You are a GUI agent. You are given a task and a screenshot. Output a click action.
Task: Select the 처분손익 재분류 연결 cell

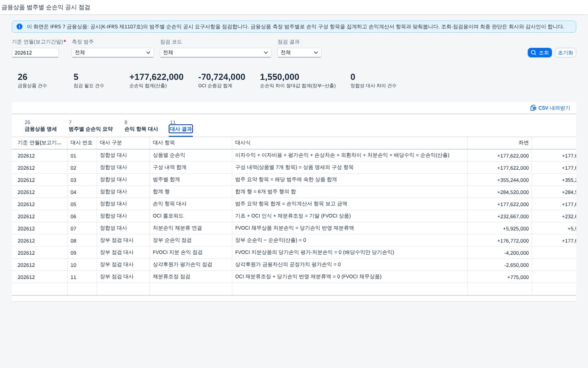point(191,228)
